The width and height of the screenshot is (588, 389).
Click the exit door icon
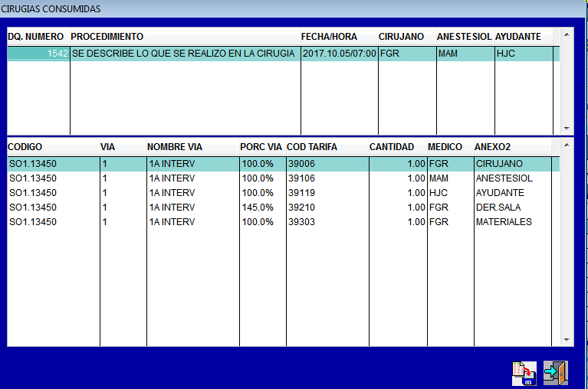(x=556, y=373)
